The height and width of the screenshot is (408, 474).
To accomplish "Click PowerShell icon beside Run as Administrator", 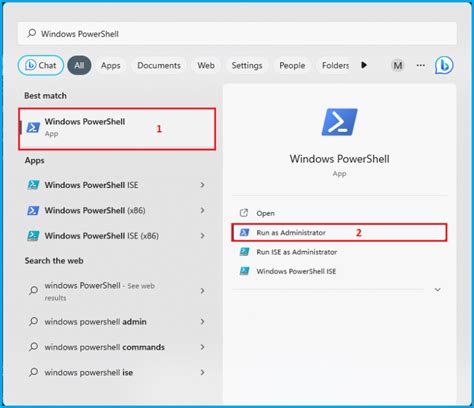I will 244,232.
